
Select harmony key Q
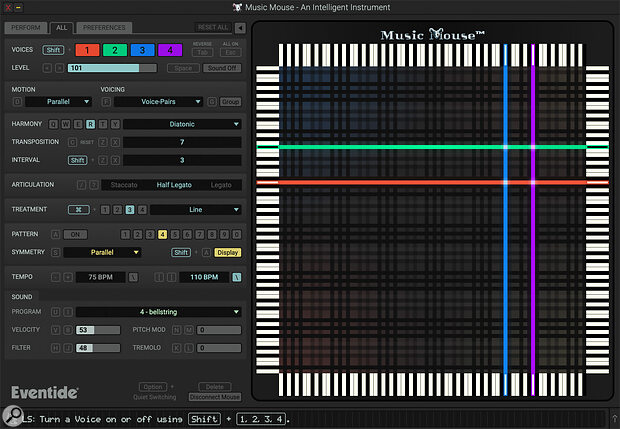[x=53, y=124]
